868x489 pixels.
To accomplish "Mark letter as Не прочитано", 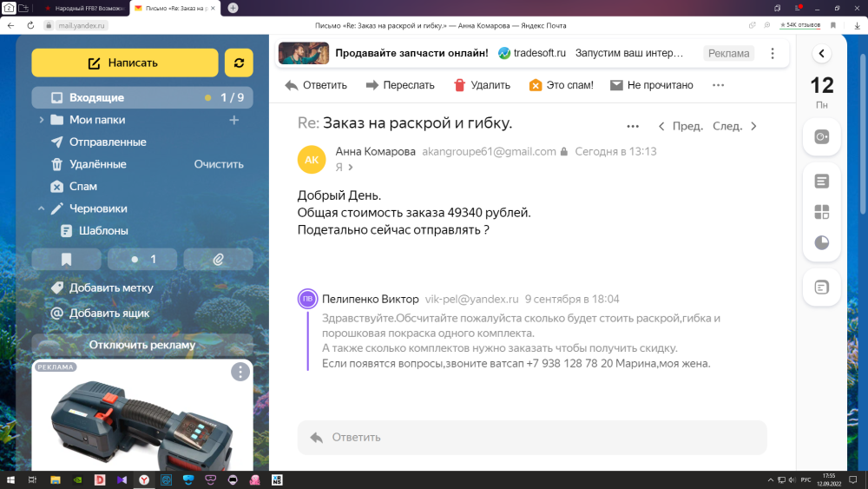I will tap(651, 85).
